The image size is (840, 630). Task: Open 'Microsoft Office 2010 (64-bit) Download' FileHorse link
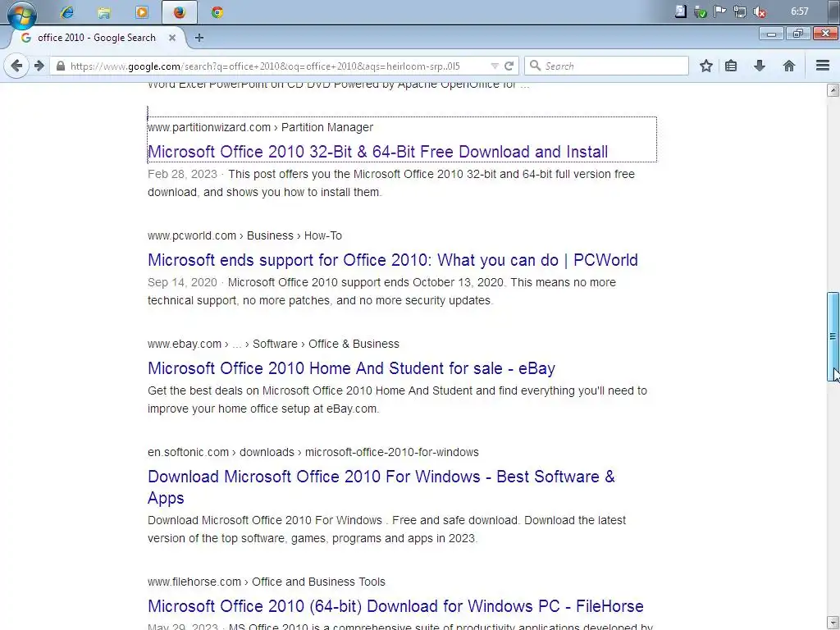(x=395, y=606)
